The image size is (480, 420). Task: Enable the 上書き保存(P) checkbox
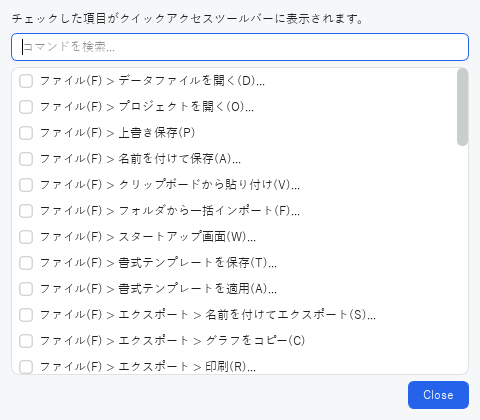(26, 133)
